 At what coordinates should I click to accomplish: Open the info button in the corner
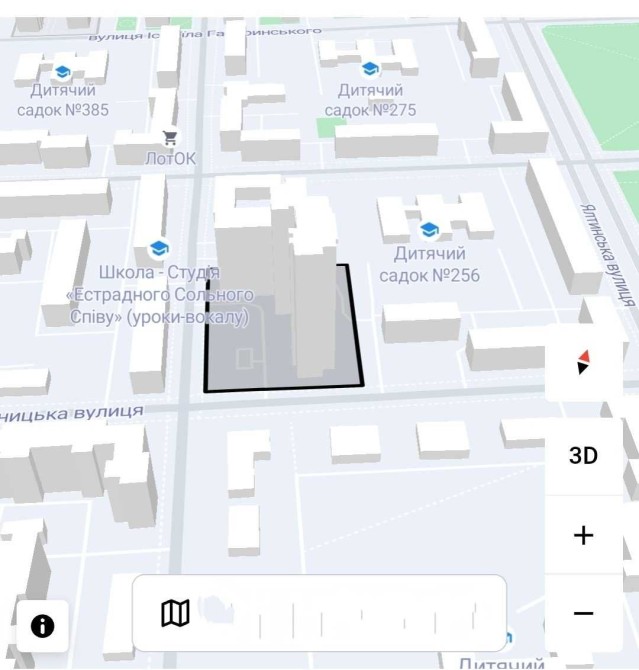coord(42,626)
